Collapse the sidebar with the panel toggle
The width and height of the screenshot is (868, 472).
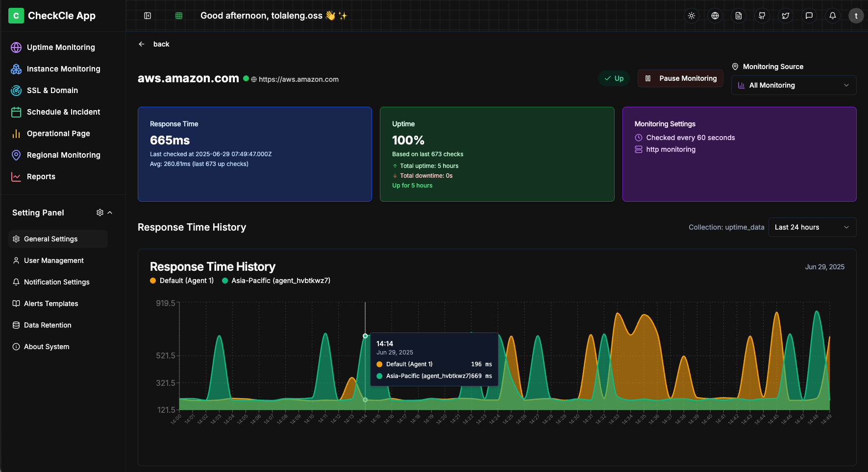tap(148, 15)
